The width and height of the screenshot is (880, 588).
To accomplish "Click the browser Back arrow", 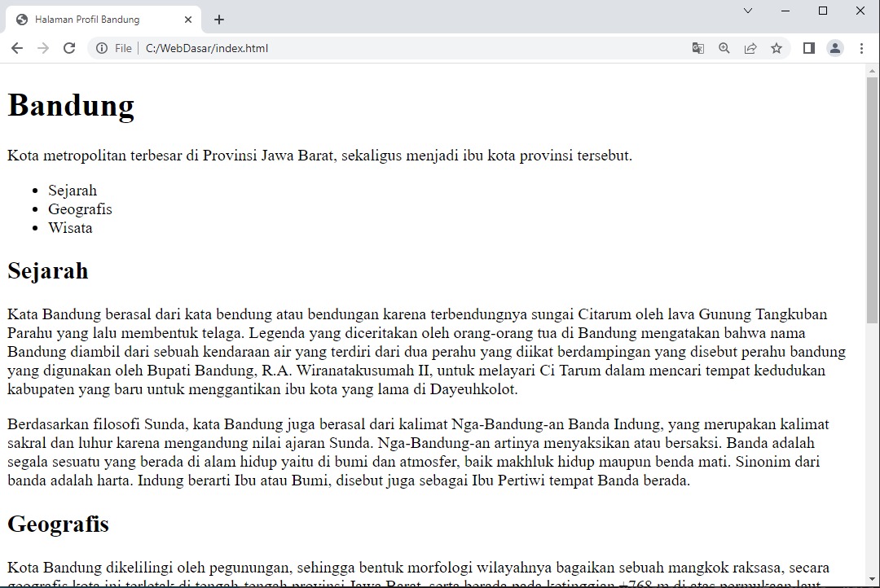I will [17, 48].
